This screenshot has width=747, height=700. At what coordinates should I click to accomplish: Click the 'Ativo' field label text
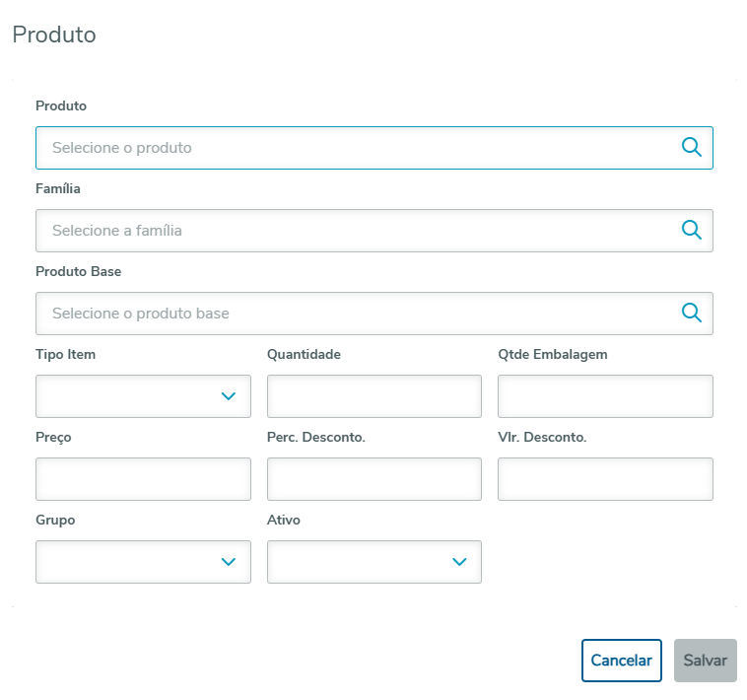point(284,520)
